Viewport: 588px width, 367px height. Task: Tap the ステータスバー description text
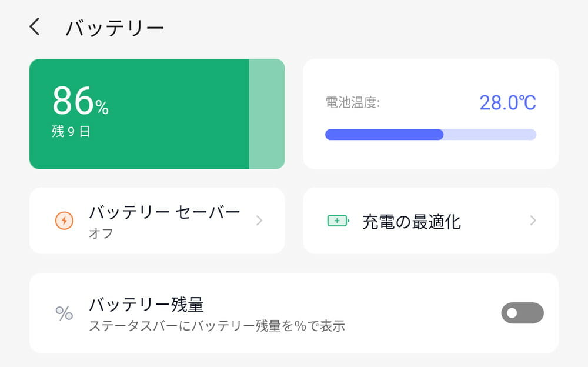(x=216, y=325)
